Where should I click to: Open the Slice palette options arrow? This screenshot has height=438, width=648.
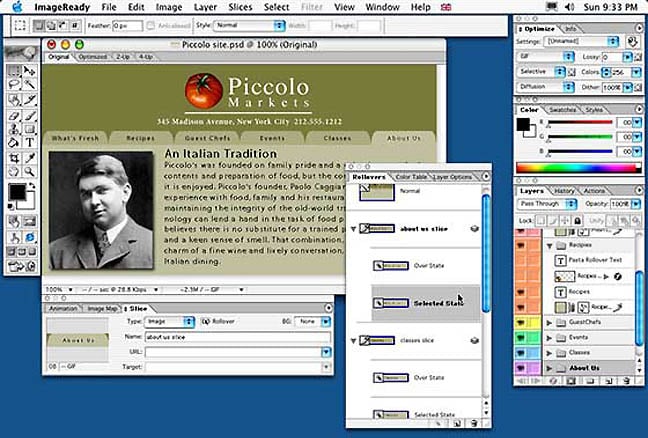pyautogui.click(x=328, y=308)
